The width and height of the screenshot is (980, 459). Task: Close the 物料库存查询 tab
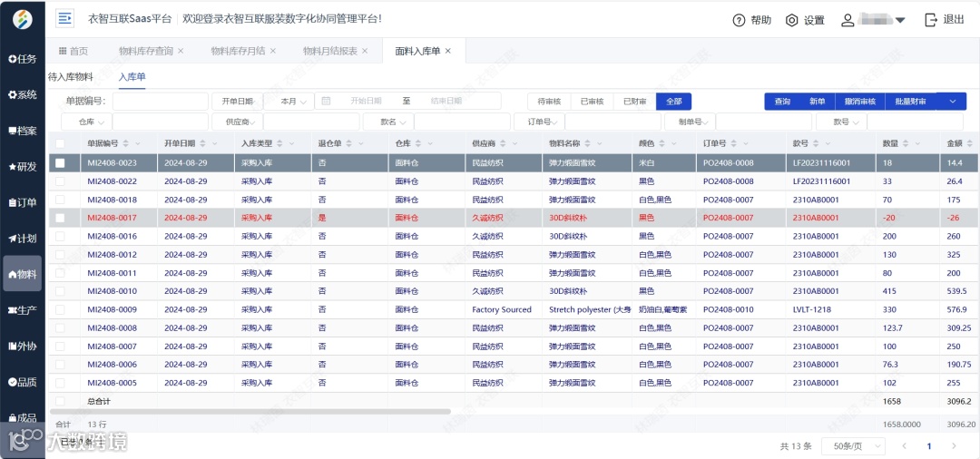pos(181,51)
